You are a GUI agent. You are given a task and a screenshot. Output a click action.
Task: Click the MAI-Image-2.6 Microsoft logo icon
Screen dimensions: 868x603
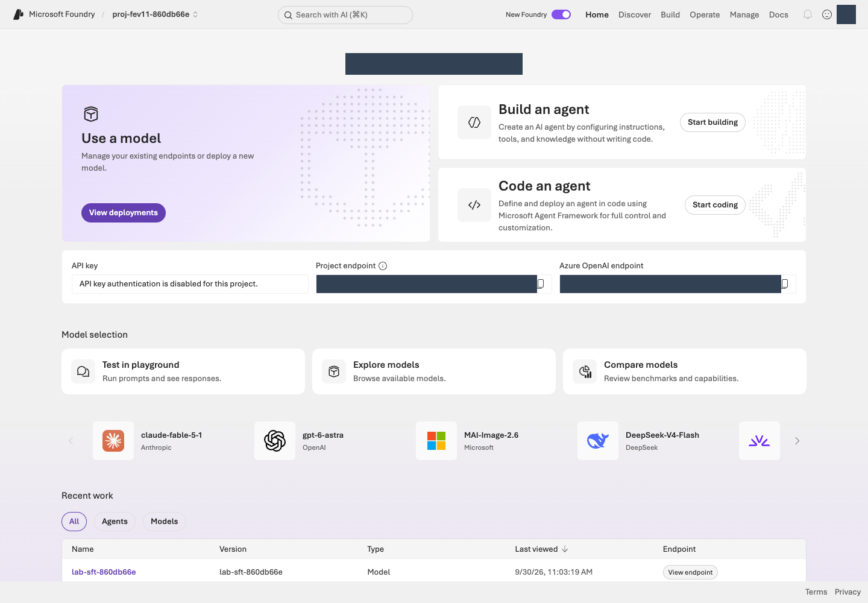[x=436, y=441]
